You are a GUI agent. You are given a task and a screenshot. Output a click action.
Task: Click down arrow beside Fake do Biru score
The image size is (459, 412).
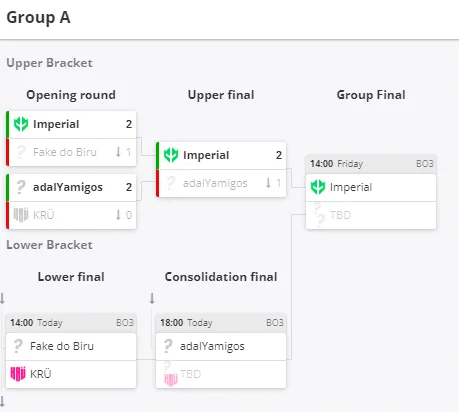click(118, 152)
